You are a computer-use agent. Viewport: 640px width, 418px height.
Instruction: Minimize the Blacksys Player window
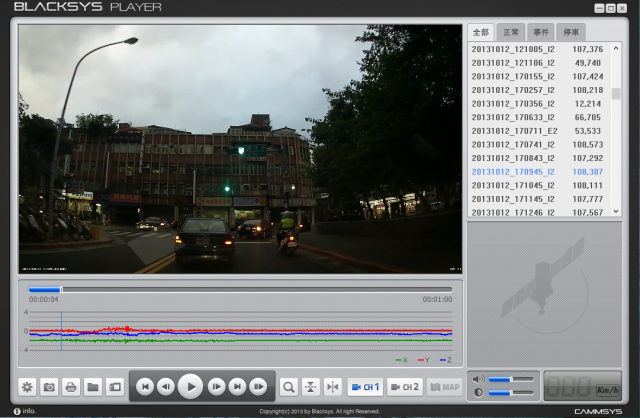(599, 8)
